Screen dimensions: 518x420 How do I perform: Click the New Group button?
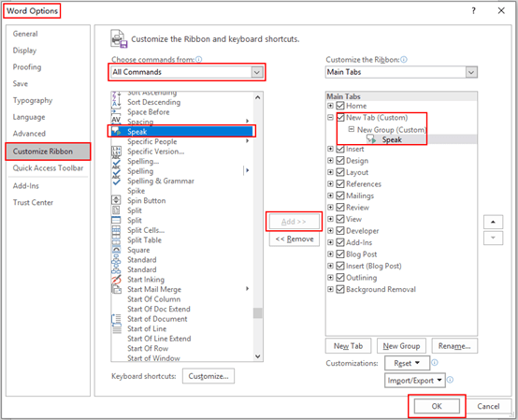pos(401,346)
